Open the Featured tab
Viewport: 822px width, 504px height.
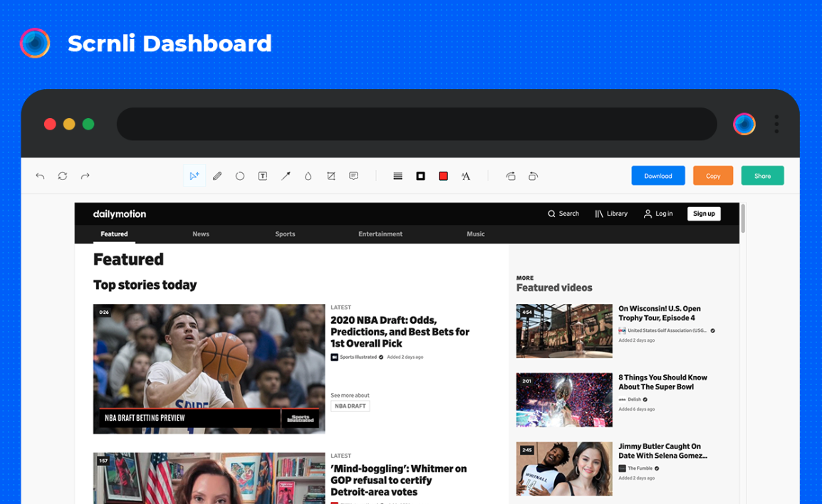[114, 234]
